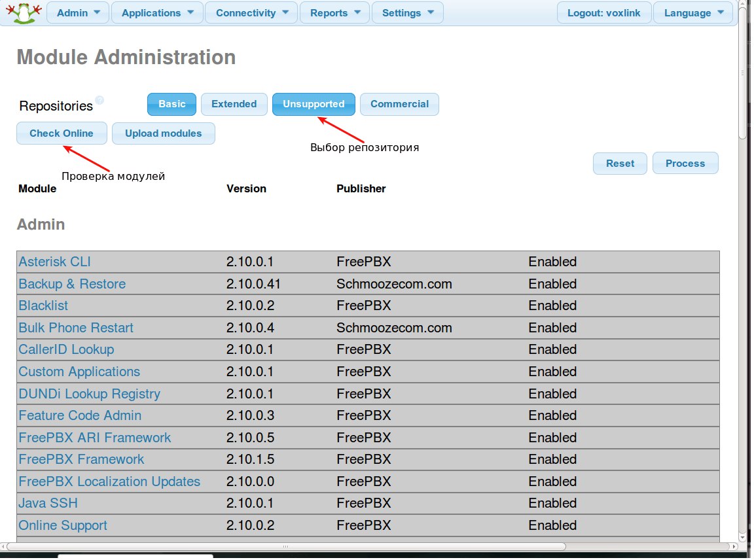Open the Settings menu
The height and width of the screenshot is (560, 754).
point(407,13)
